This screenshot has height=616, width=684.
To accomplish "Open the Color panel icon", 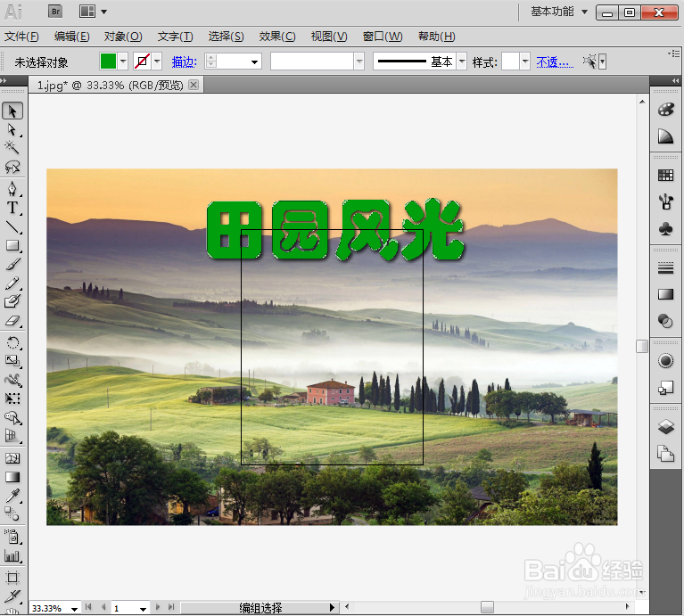I will click(665, 110).
